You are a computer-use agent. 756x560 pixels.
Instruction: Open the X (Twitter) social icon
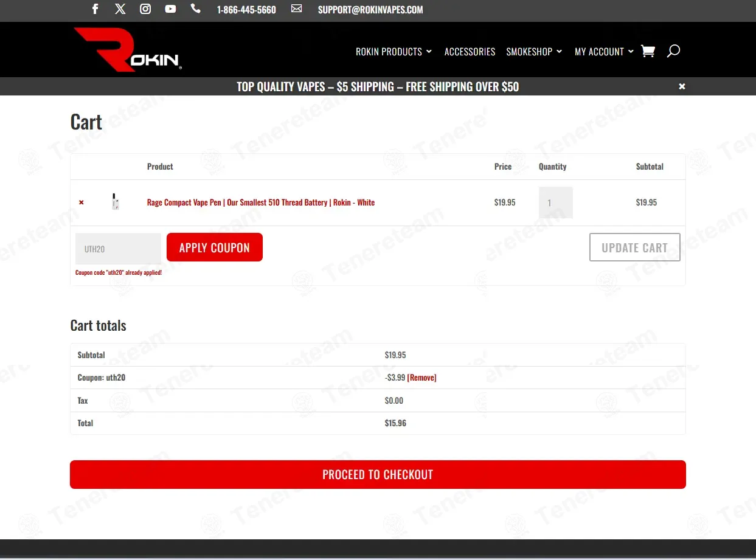[120, 9]
